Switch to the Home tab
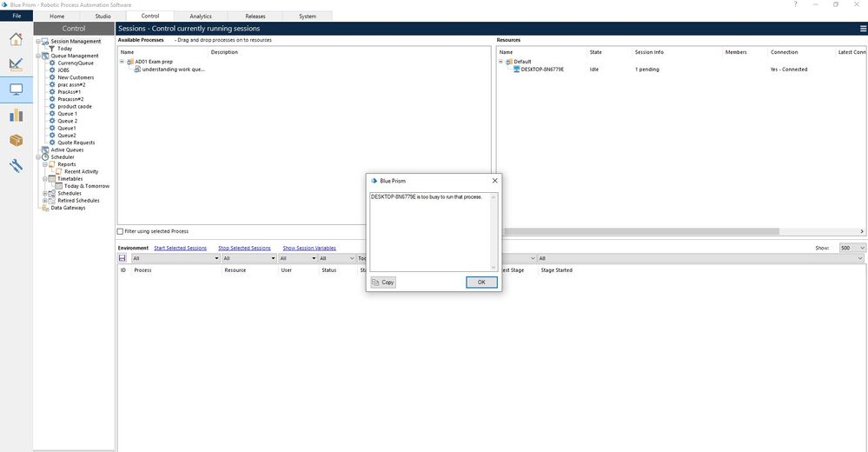 [x=57, y=16]
